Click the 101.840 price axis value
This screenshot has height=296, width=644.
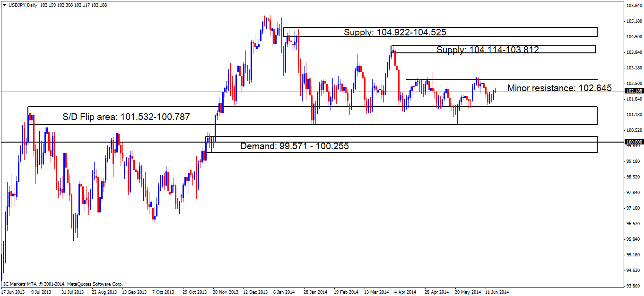(633, 99)
